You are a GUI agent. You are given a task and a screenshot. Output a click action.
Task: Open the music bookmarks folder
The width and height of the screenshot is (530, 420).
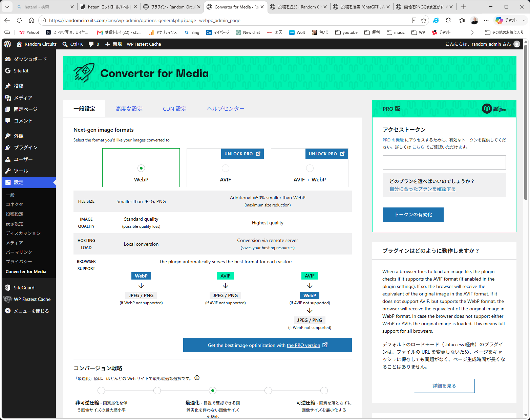pyautogui.click(x=396, y=32)
